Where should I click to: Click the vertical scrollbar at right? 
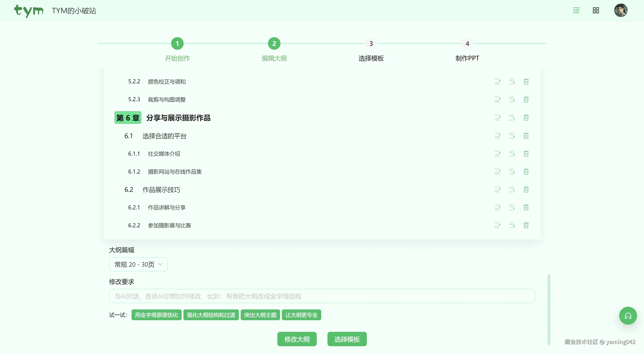click(549, 309)
